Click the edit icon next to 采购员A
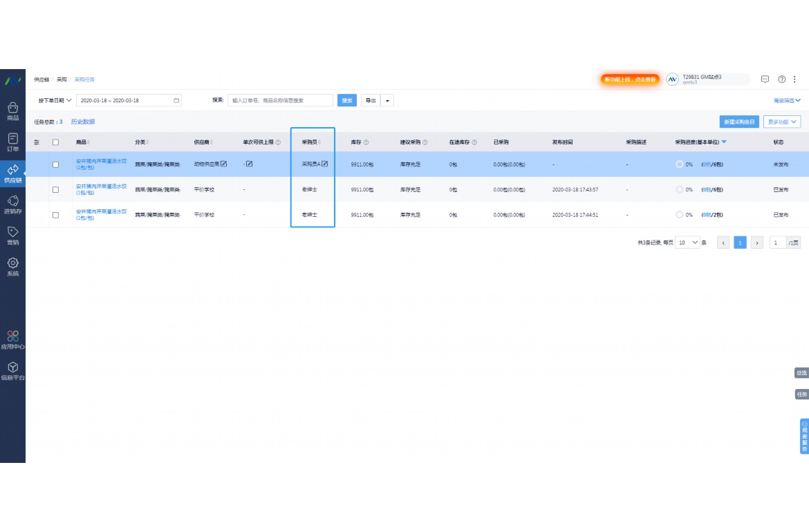809x532 pixels. [x=325, y=164]
